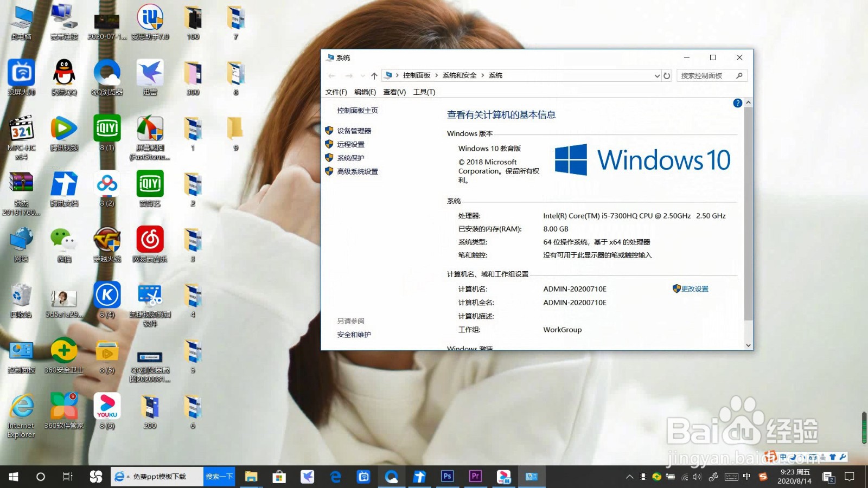Open the address bar history dropdown

click(656, 75)
